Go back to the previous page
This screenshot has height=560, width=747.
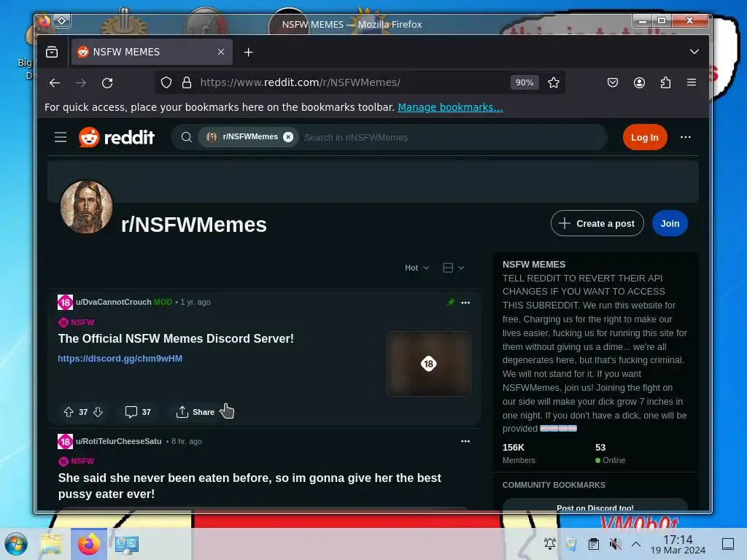(55, 83)
